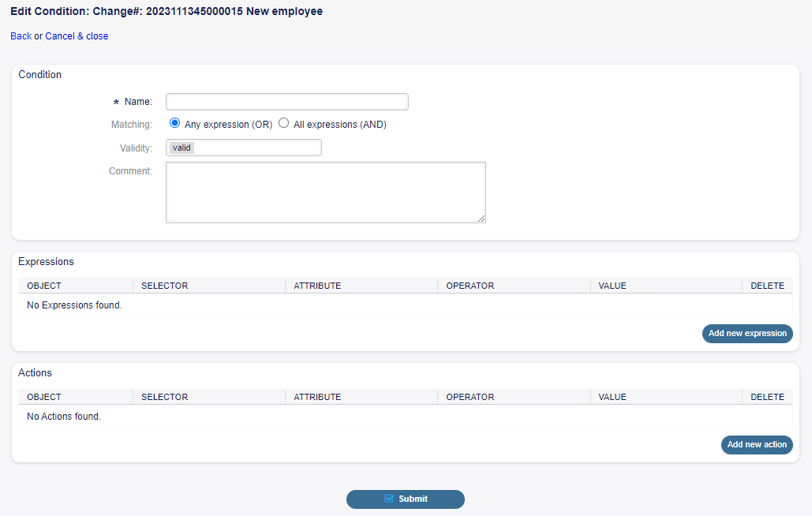This screenshot has width=812, height=516.
Task: Click the SELECTOR column header in Actions
Action: point(164,397)
